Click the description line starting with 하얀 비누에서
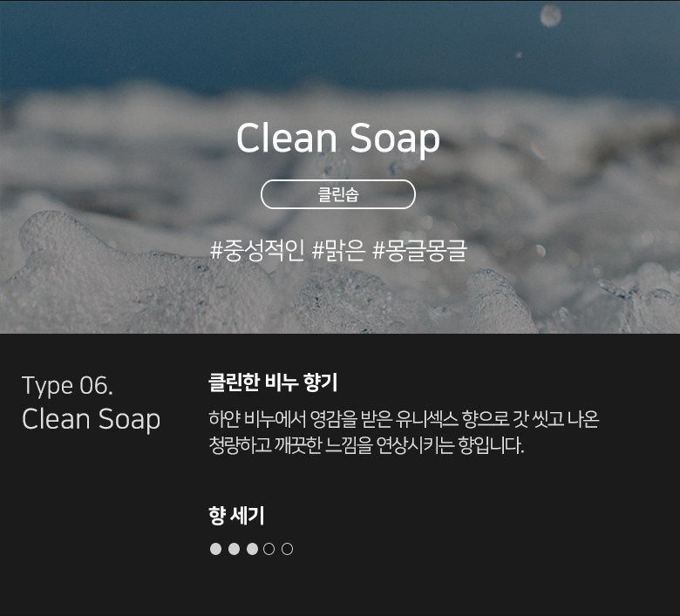The image size is (680, 616). coord(404,419)
